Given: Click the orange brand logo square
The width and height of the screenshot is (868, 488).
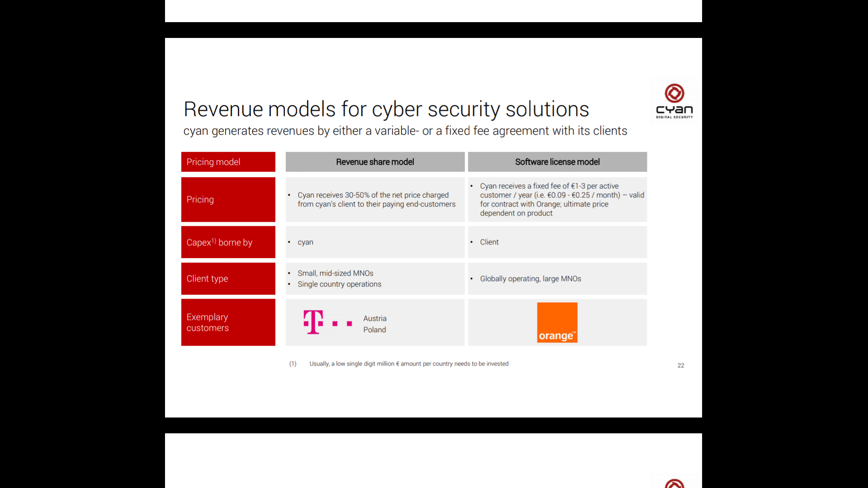Looking at the screenshot, I should pyautogui.click(x=557, y=322).
